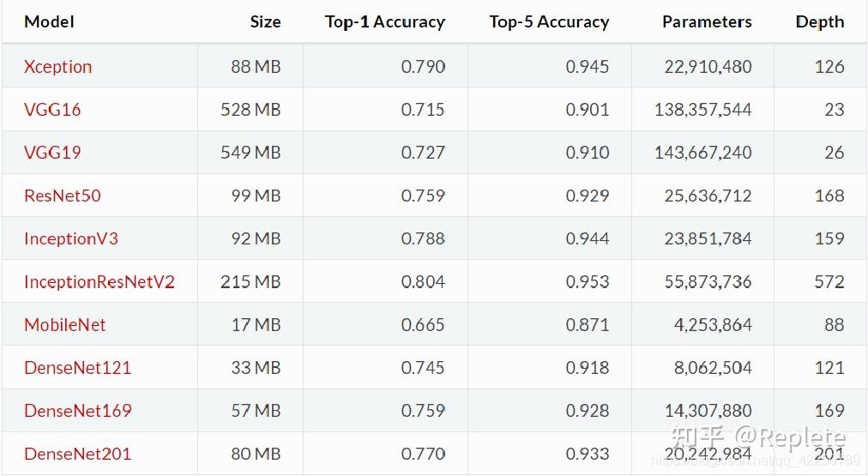Open the Xception model link
The width and height of the screenshot is (868, 476).
click(x=58, y=67)
